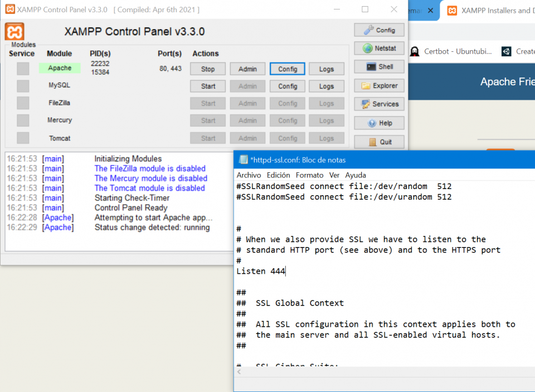Open Services via the Services icon
535x392 pixels.
(379, 104)
